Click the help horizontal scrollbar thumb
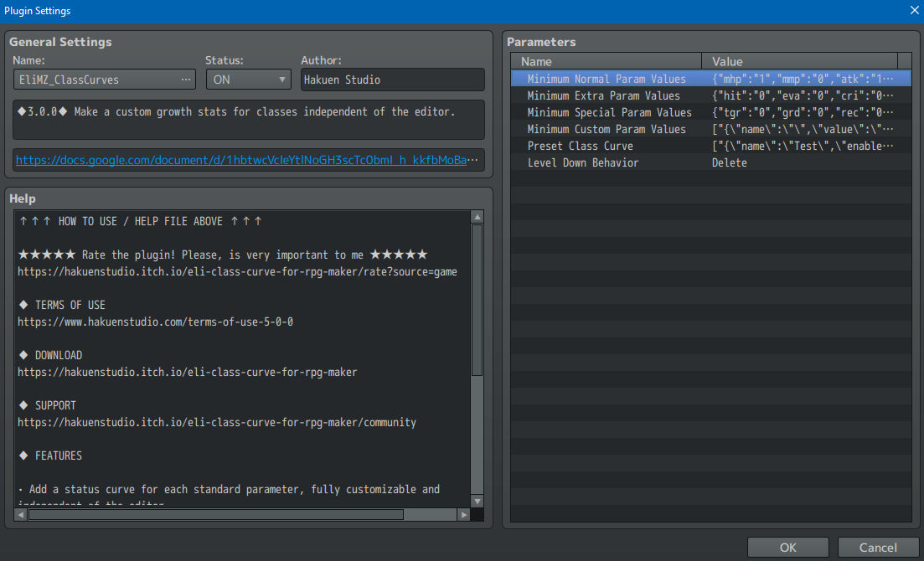Screen dimensions: 924x561 tap(215, 514)
